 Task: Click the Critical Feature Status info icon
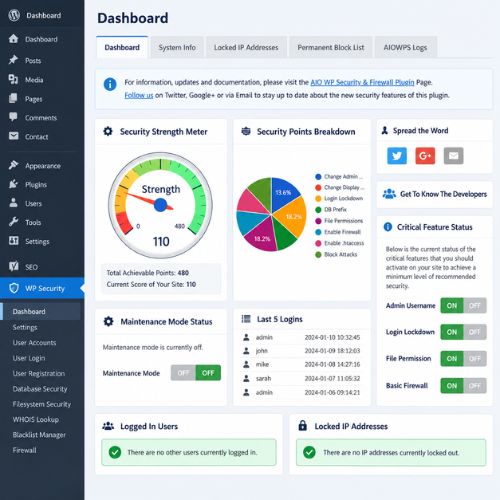[x=388, y=227]
